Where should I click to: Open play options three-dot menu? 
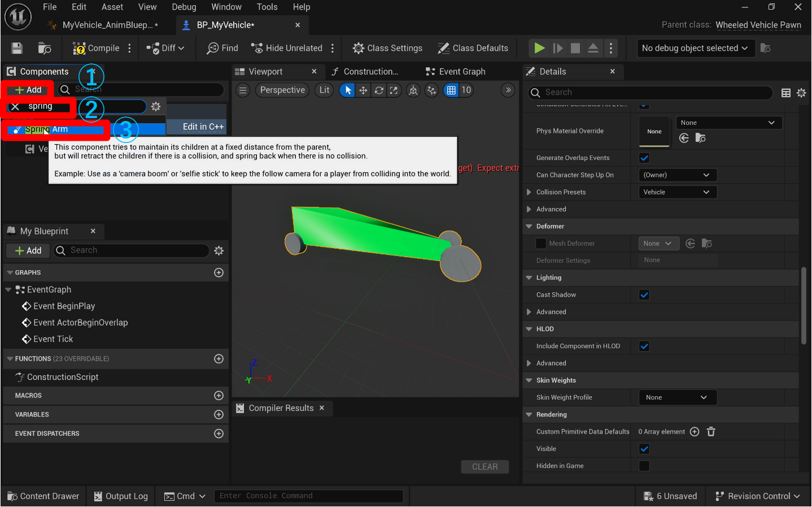coord(611,48)
